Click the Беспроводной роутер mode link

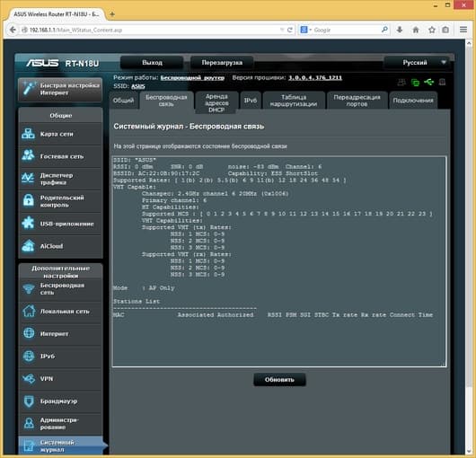pyautogui.click(x=192, y=78)
